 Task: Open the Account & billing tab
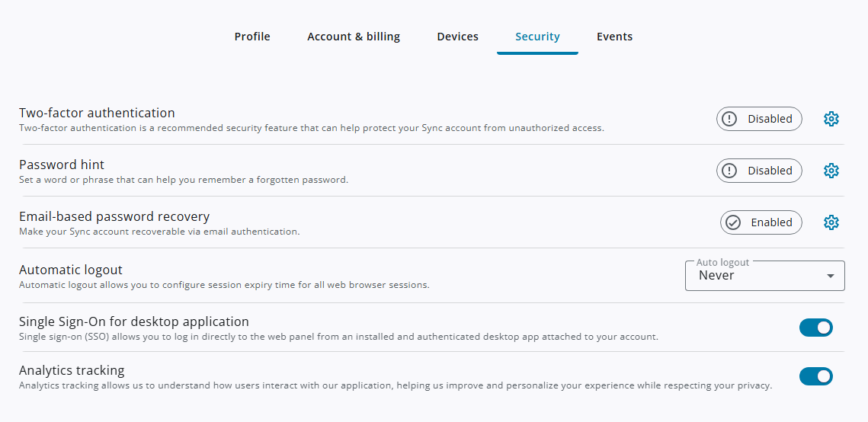coord(354,37)
